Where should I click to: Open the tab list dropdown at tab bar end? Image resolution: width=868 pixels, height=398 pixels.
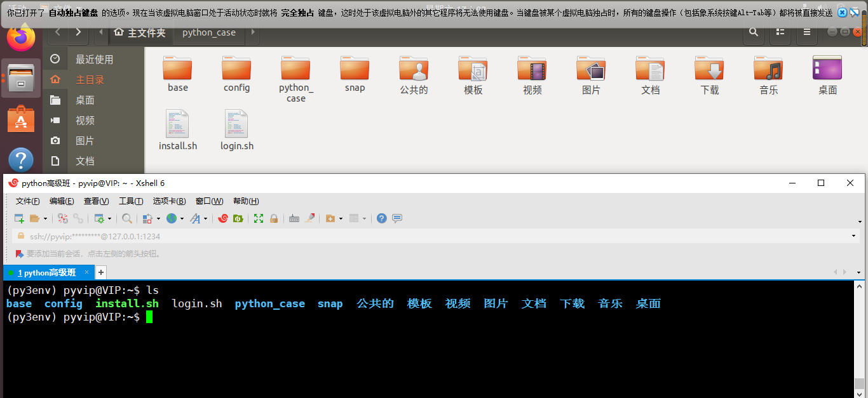858,272
